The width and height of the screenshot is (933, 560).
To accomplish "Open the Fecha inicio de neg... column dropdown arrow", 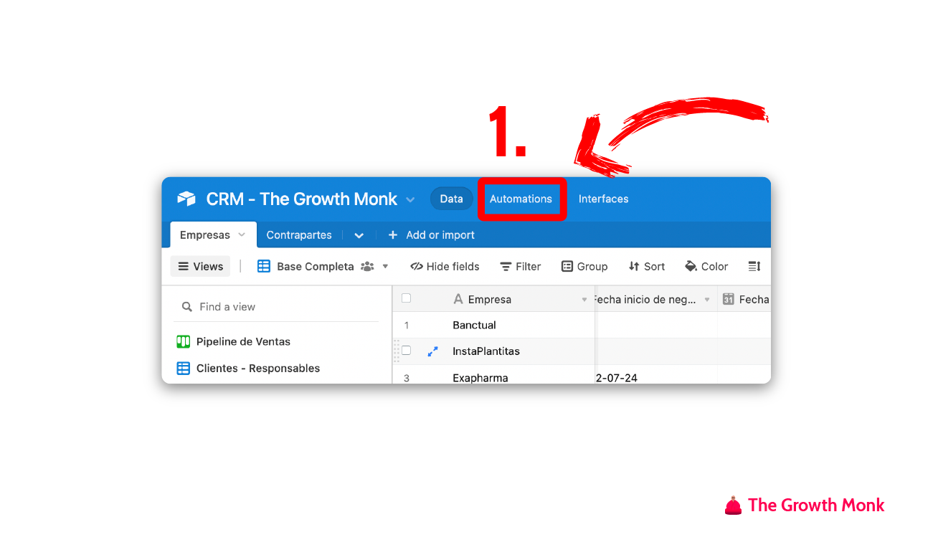I will pyautogui.click(x=707, y=300).
